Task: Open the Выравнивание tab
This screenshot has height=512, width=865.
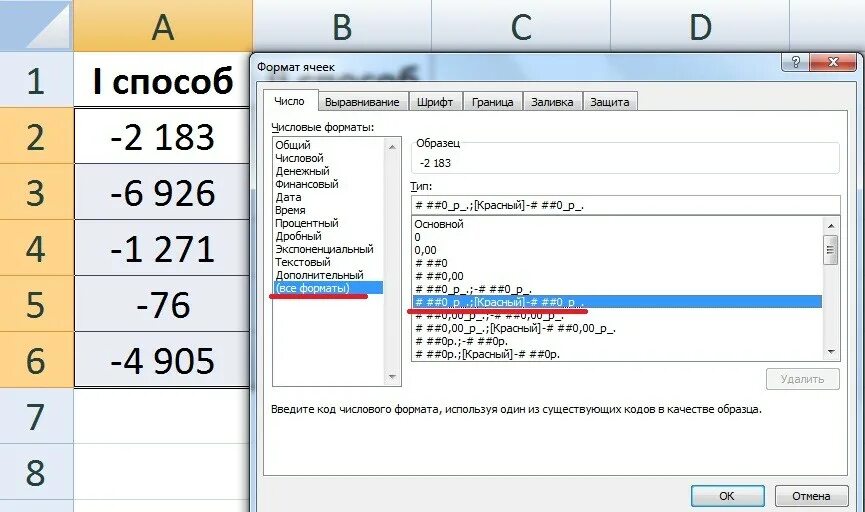Action: [x=362, y=102]
